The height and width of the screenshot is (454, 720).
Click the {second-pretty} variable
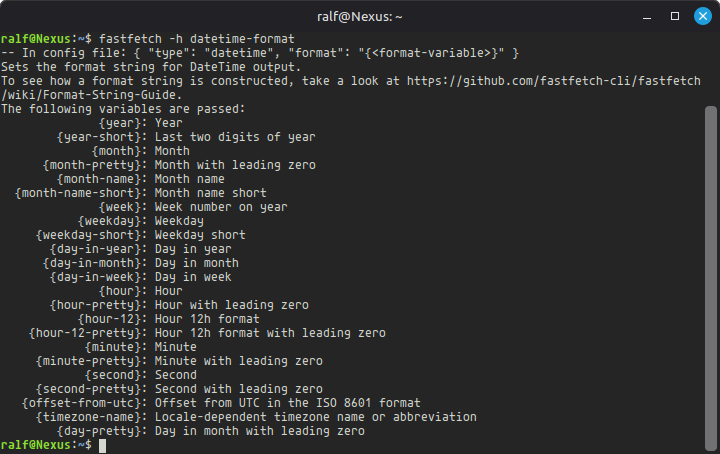(88, 389)
